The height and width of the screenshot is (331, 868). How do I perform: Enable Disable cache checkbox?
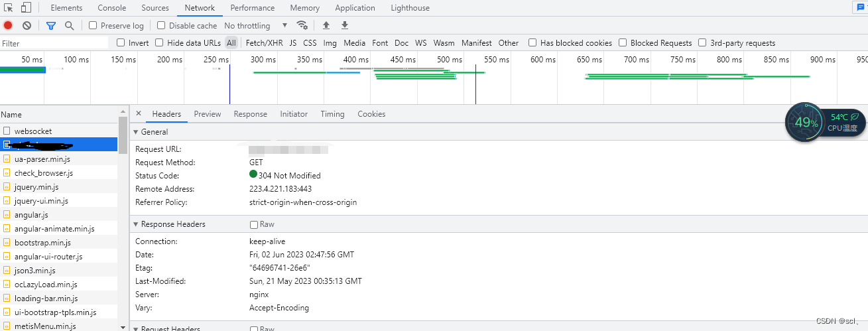pos(161,25)
